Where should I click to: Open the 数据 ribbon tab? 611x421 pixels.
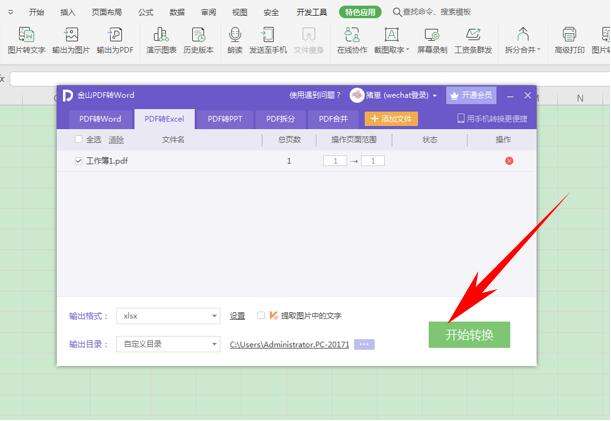pyautogui.click(x=177, y=12)
